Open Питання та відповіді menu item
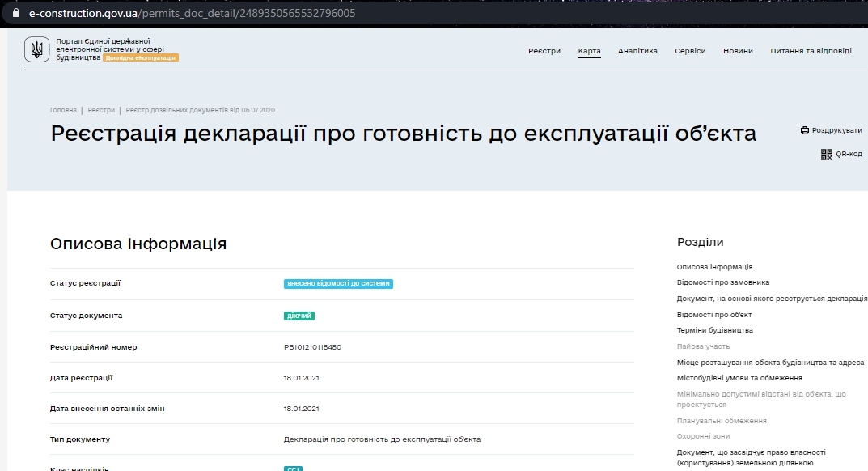Image resolution: width=868 pixels, height=471 pixels. 811,51
